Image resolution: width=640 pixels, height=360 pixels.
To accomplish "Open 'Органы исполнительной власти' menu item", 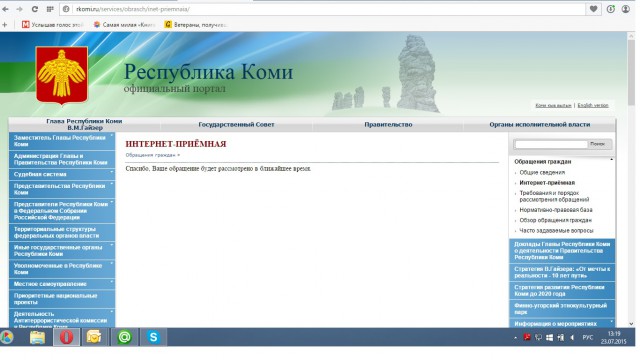I will click(x=540, y=124).
